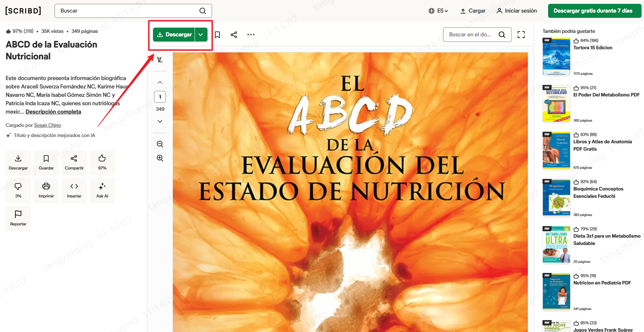Open uploader Susan Chino profile
This screenshot has width=644, height=332.
click(47, 125)
